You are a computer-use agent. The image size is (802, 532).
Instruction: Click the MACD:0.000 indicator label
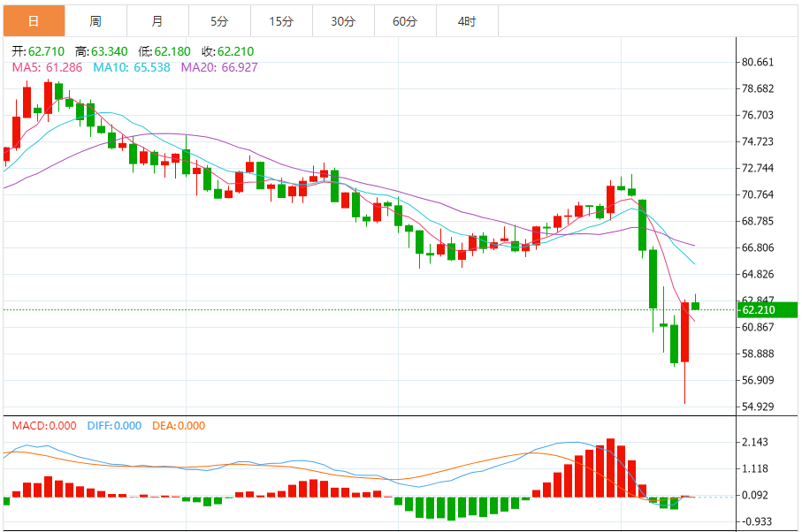(x=44, y=426)
